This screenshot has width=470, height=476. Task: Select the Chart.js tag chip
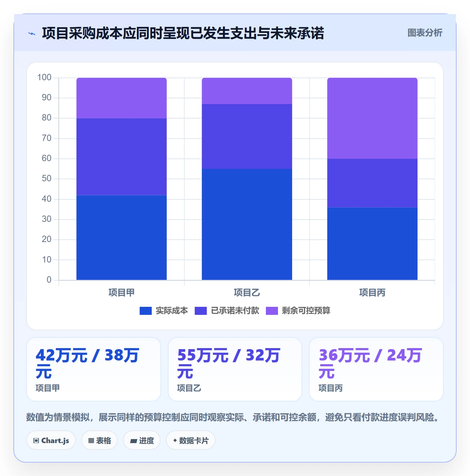pyautogui.click(x=51, y=440)
